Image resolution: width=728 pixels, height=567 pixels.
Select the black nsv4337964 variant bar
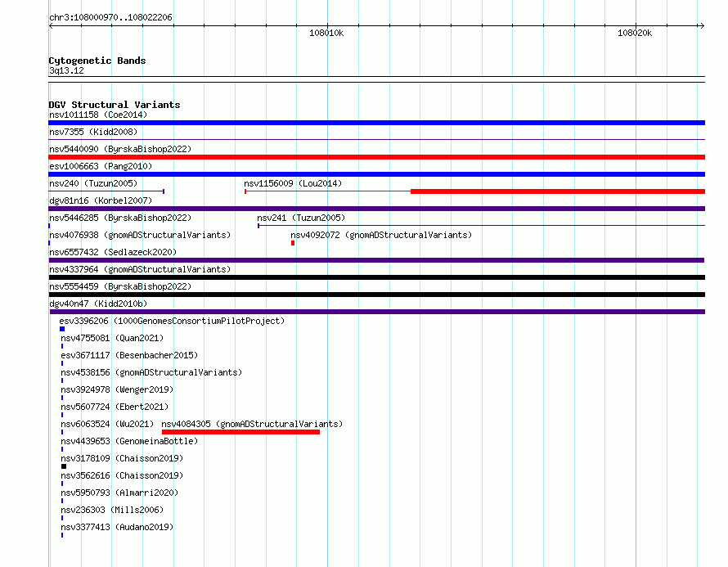tap(376, 277)
